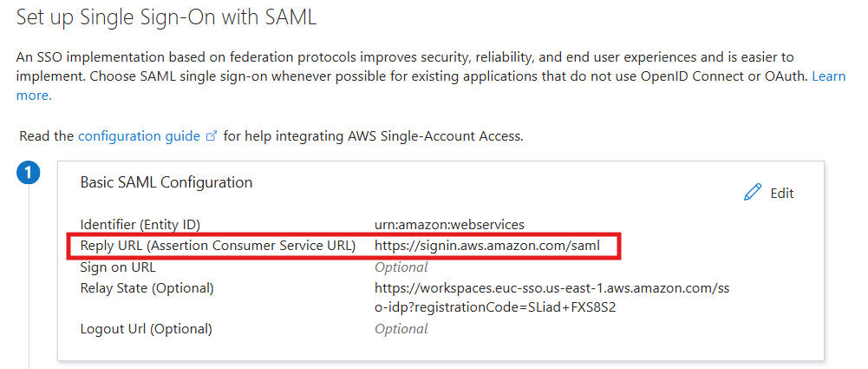This screenshot has width=868, height=369.
Task: Click the Edit pencil icon
Action: 752,193
